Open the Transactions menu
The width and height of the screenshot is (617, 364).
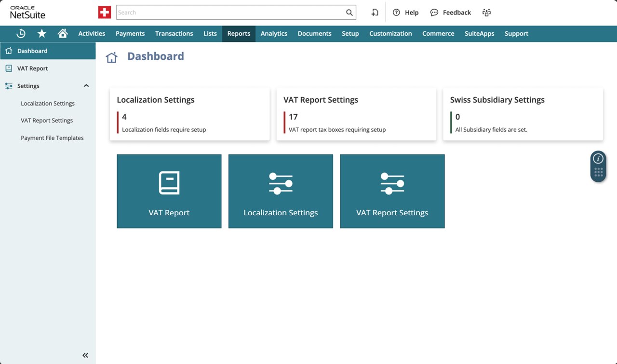[174, 33]
